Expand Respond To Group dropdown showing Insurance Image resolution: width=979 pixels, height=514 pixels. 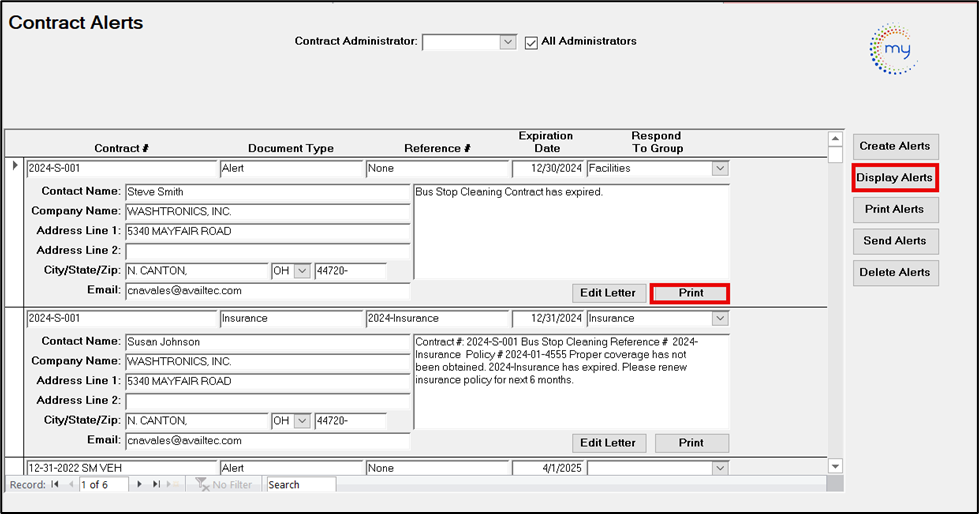click(719, 319)
